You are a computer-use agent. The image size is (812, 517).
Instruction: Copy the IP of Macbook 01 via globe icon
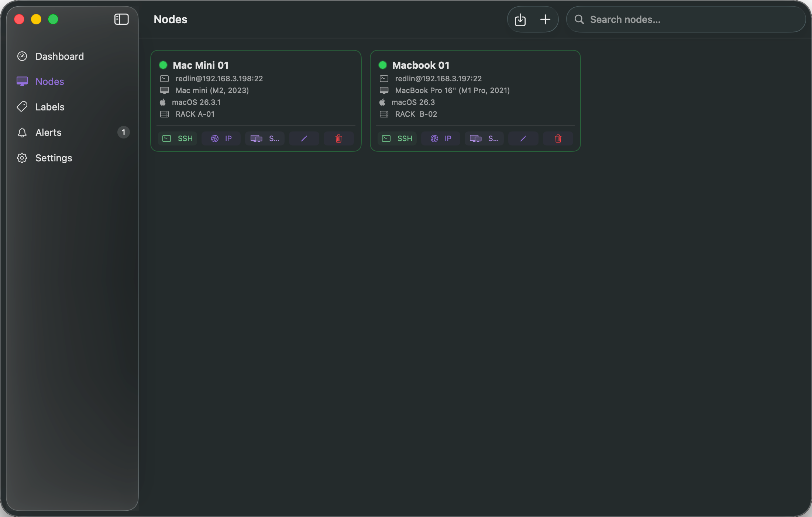pyautogui.click(x=440, y=138)
